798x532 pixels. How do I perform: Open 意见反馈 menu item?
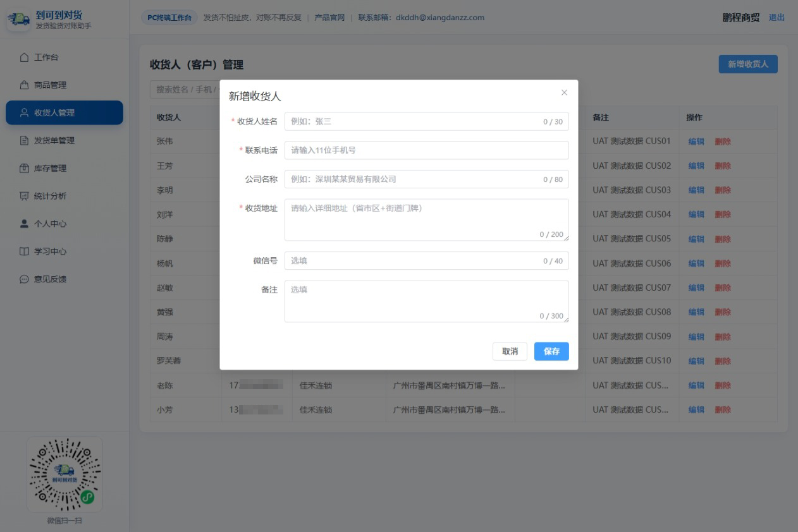(64, 279)
